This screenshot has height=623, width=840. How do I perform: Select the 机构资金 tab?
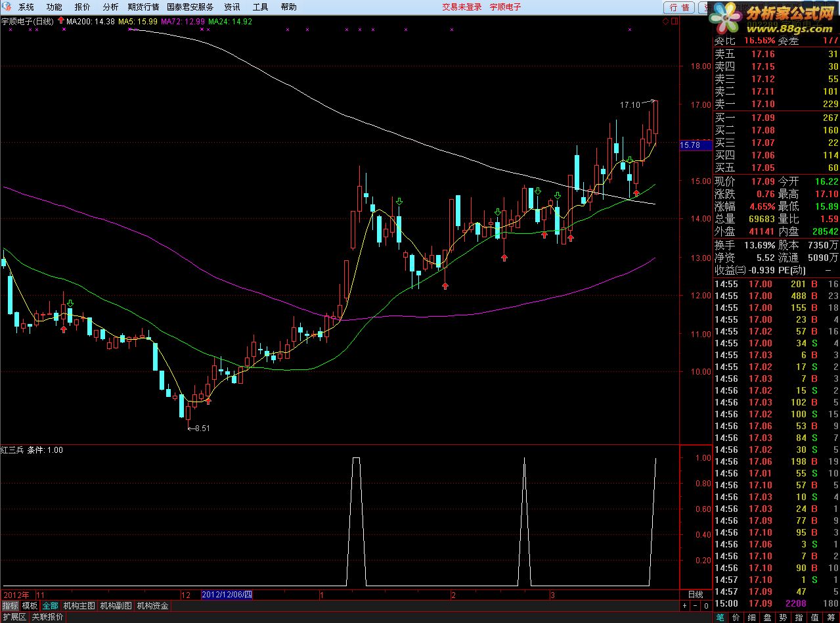coord(152,606)
